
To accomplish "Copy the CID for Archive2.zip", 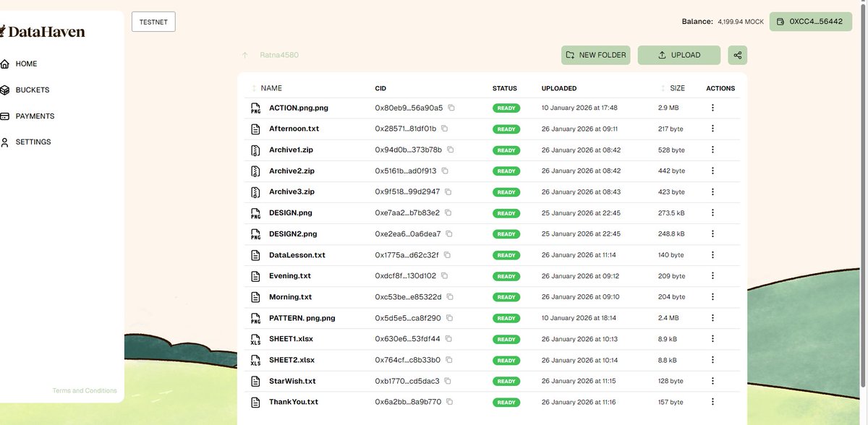I will [x=445, y=171].
